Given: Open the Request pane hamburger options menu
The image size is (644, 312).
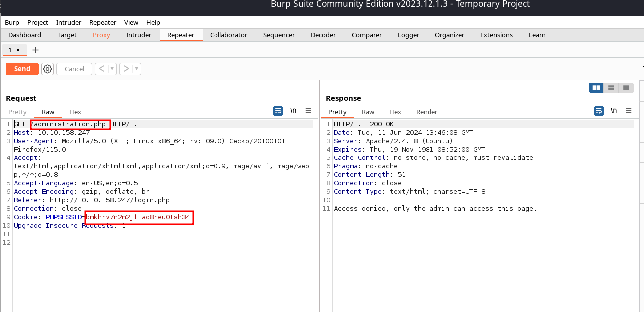Looking at the screenshot, I should tap(308, 111).
